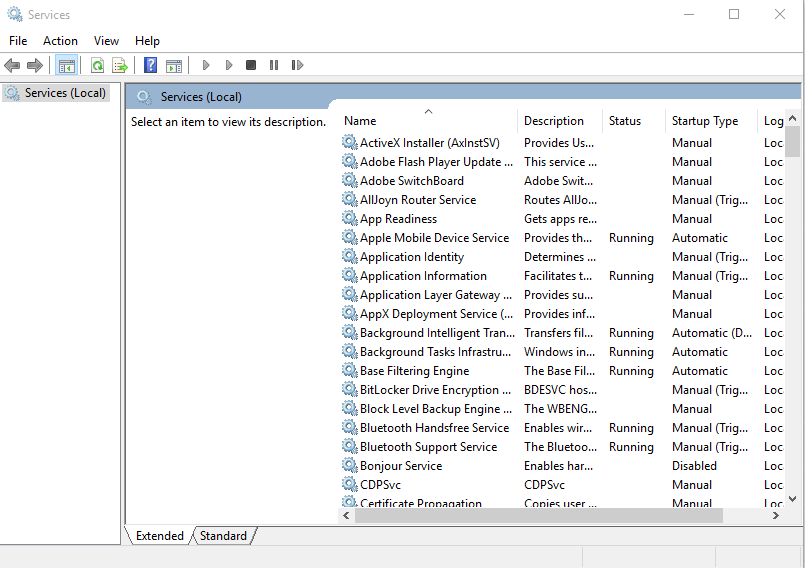Click the Refresh toolbar icon
Screen dimensions: 805x568
[97, 65]
